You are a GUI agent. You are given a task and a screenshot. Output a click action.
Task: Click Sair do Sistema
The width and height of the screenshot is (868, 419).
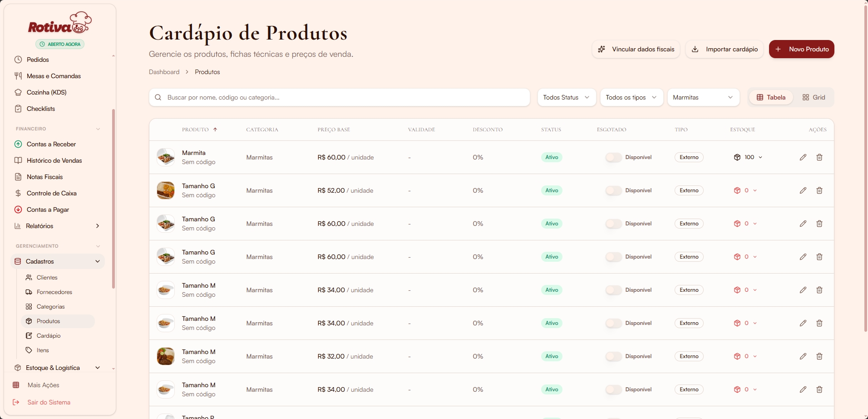49,402
